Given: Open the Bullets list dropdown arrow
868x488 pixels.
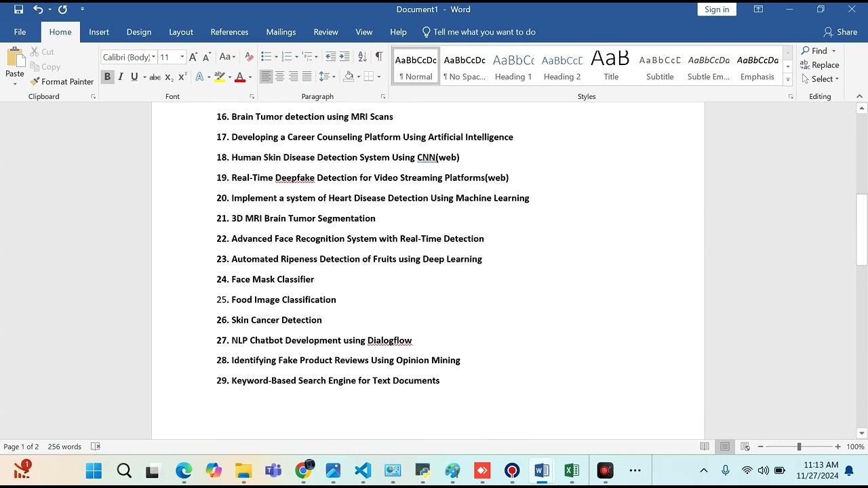Looking at the screenshot, I should click(x=277, y=57).
